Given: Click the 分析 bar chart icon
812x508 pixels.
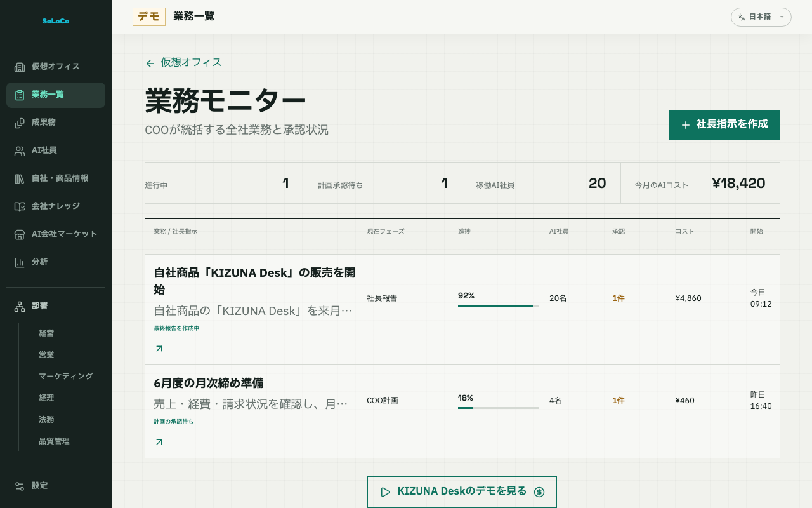Looking at the screenshot, I should click(20, 262).
